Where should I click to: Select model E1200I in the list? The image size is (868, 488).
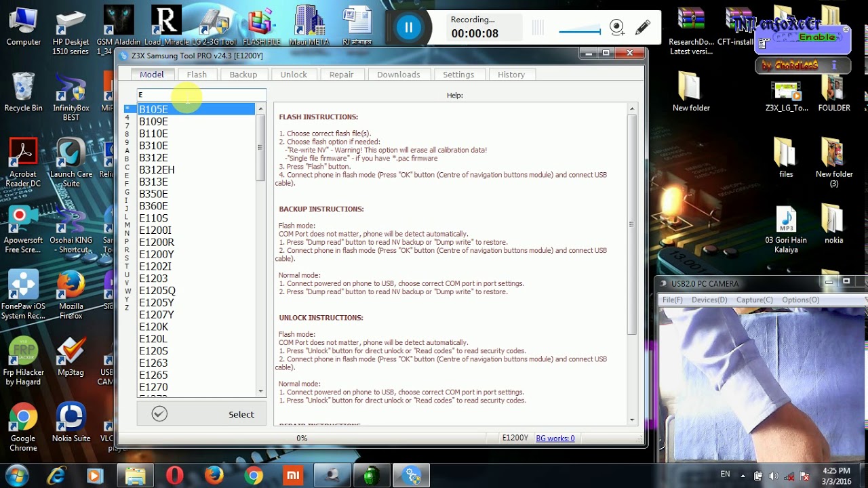(197, 230)
